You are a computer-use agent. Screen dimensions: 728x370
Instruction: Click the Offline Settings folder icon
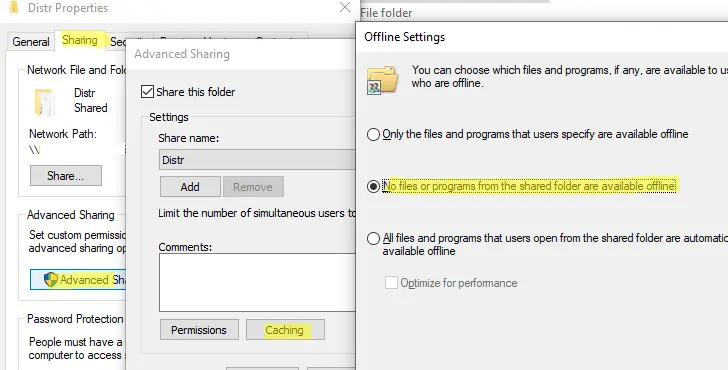[383, 80]
